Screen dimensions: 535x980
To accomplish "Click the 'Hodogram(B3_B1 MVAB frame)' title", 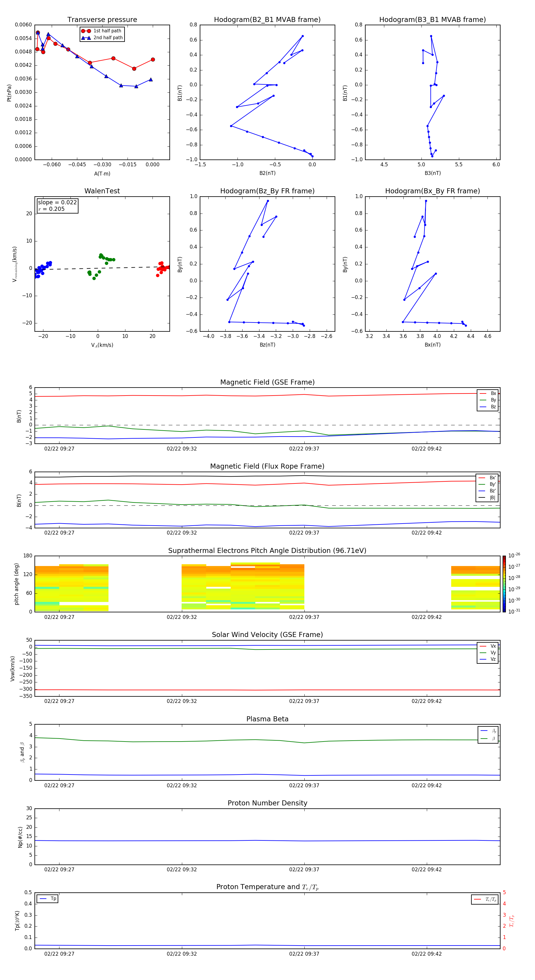I will [432, 20].
